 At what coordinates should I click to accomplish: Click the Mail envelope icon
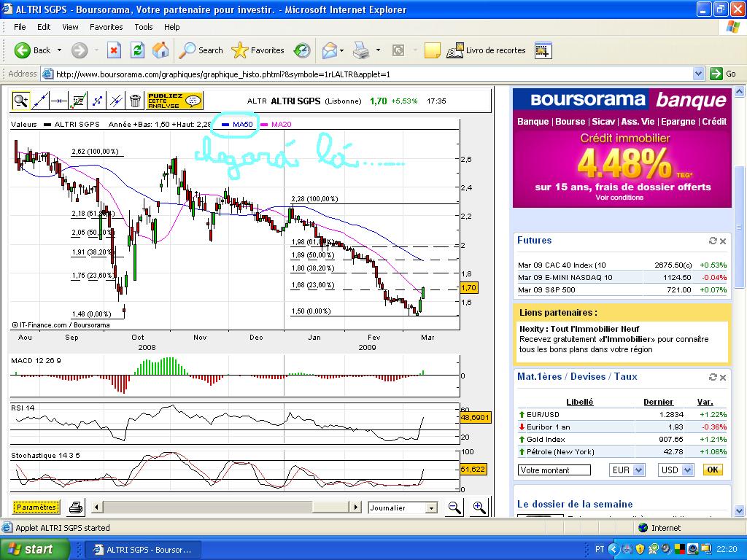click(329, 50)
